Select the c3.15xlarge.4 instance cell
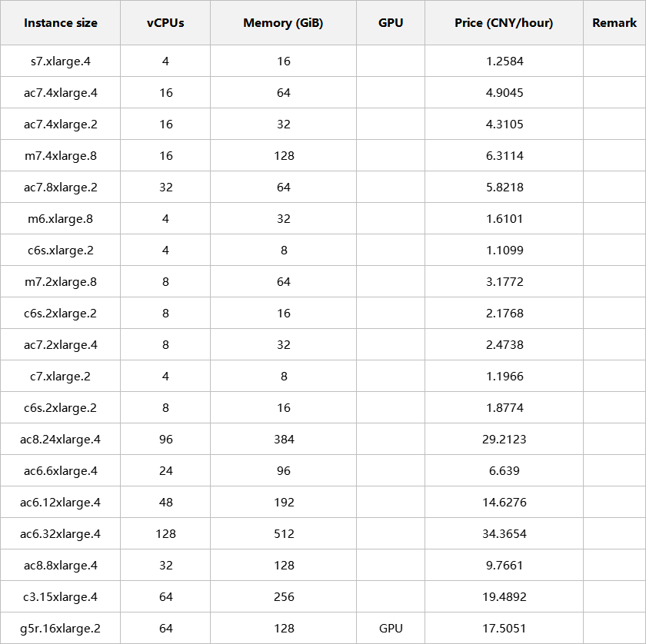This screenshot has height=644, width=646. click(61, 596)
